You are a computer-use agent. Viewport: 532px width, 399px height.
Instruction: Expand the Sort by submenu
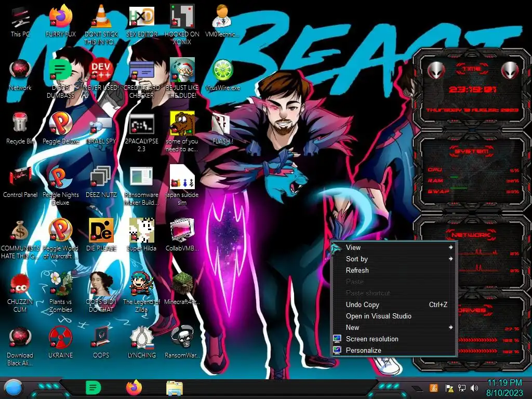click(x=394, y=259)
